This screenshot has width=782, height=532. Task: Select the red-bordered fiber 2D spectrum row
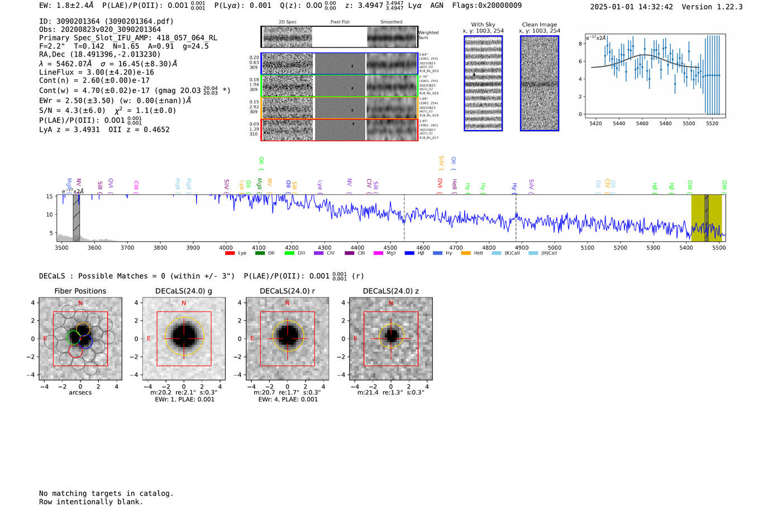[x=339, y=130]
